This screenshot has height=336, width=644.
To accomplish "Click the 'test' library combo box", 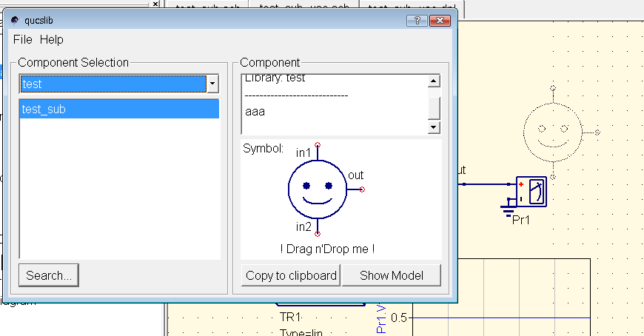I will click(x=113, y=84).
